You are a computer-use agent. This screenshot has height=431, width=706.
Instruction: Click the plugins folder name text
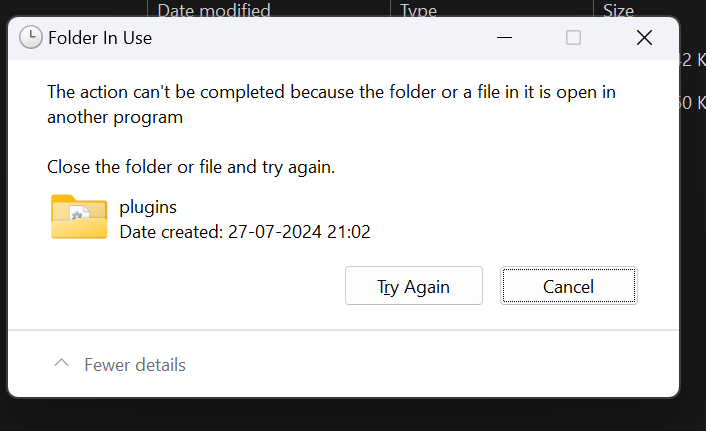[x=148, y=208]
